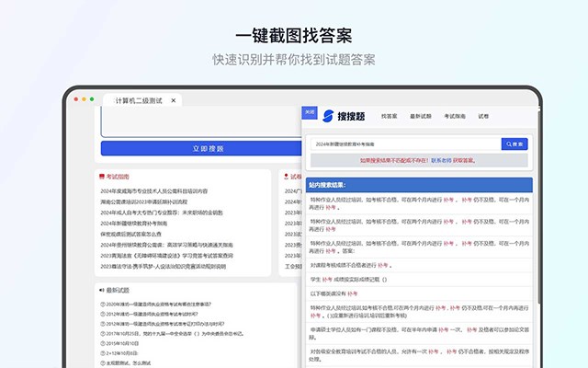Open 试卷 in the panel navigation

coord(483,117)
